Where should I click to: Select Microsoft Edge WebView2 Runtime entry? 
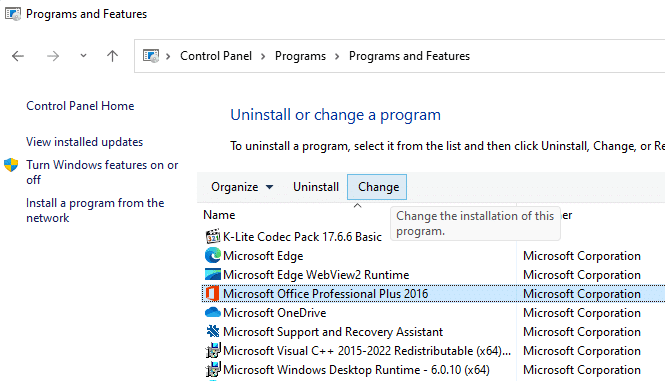tap(316, 275)
